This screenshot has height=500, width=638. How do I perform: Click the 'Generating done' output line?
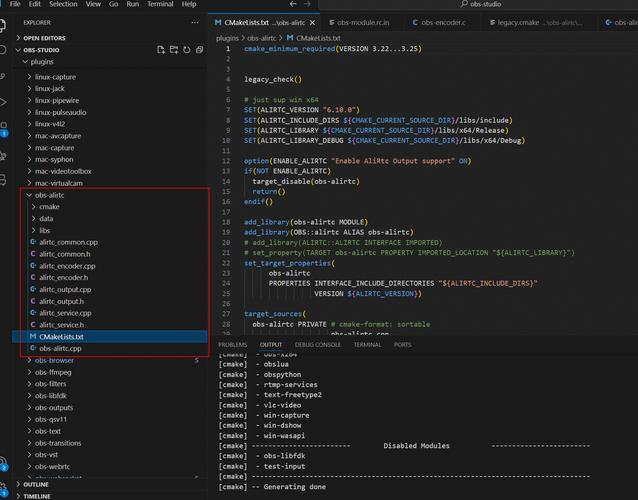[272, 487]
